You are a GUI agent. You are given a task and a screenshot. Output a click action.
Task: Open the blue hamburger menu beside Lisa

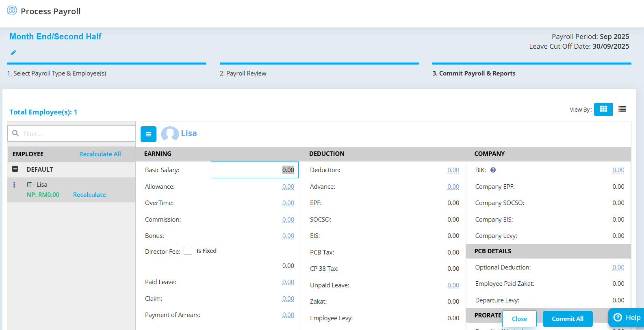pyautogui.click(x=148, y=134)
